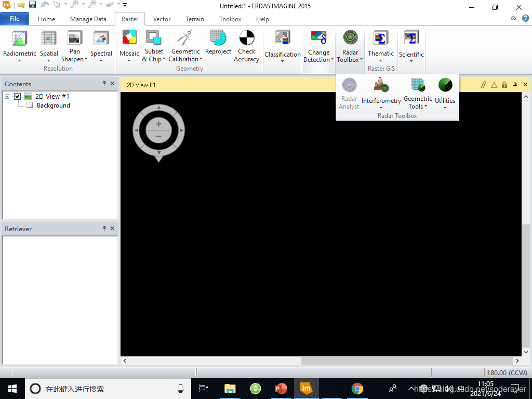Open the Help tab

point(262,19)
